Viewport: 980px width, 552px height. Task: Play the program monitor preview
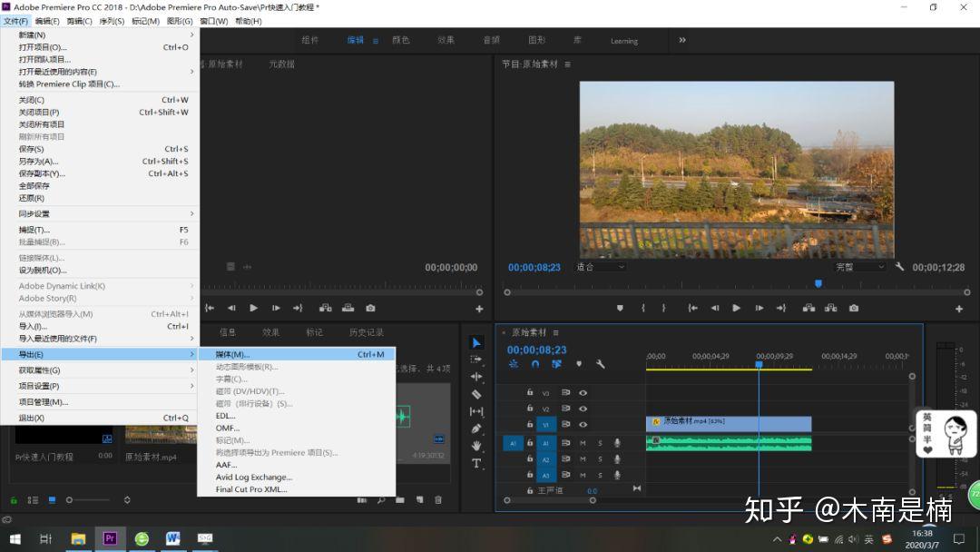pyautogui.click(x=736, y=308)
